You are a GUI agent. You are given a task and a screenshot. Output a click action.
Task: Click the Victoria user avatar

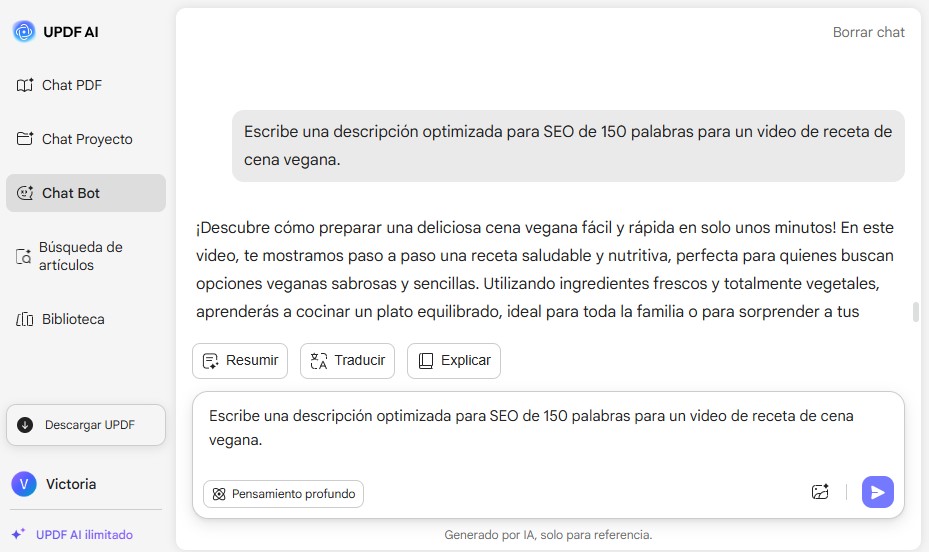tap(24, 484)
